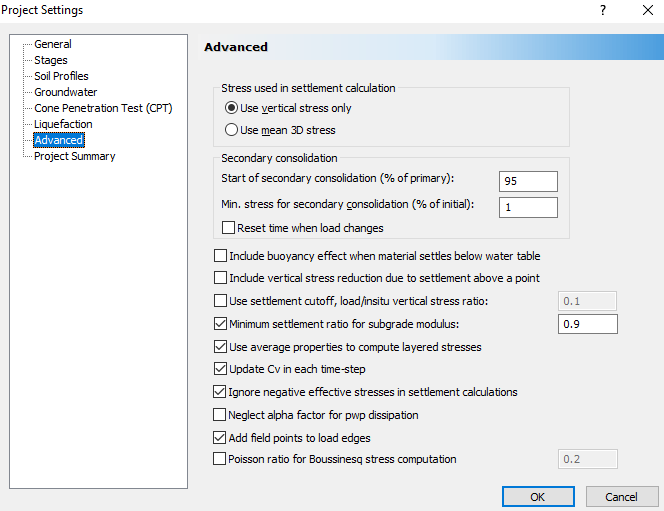Image resolution: width=664 pixels, height=511 pixels.
Task: Enable Poisson ratio for Boussinesq computation
Action: pyautogui.click(x=221, y=460)
